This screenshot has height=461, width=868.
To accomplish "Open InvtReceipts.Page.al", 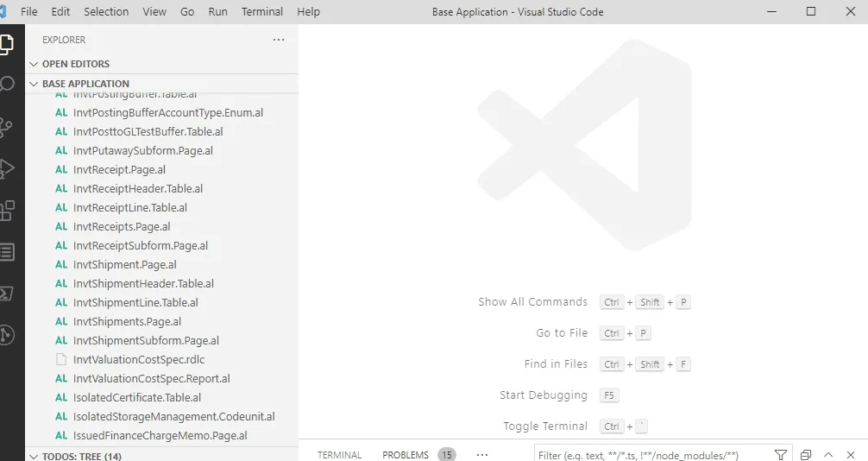I will pos(122,227).
